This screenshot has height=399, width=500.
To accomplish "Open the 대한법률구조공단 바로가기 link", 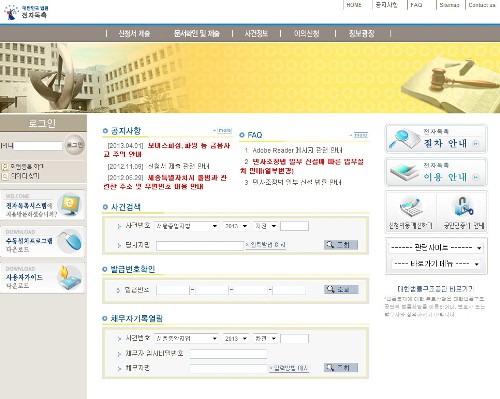I will [x=435, y=289].
